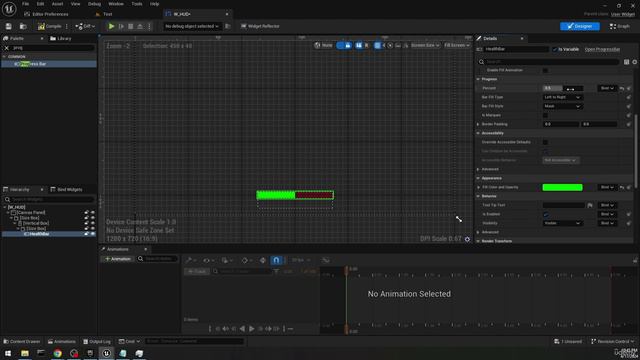Viewport: 640px width, 360px height.
Task: Compile the widget blueprint
Action: click(50, 26)
